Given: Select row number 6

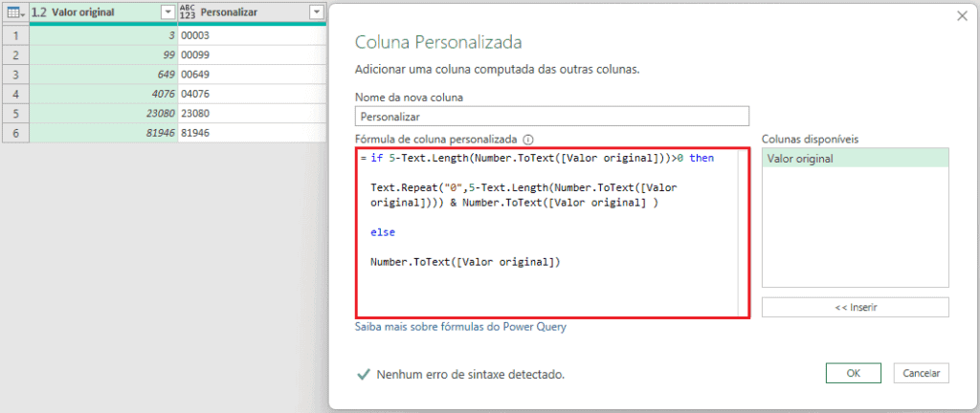Looking at the screenshot, I should pyautogui.click(x=15, y=133).
